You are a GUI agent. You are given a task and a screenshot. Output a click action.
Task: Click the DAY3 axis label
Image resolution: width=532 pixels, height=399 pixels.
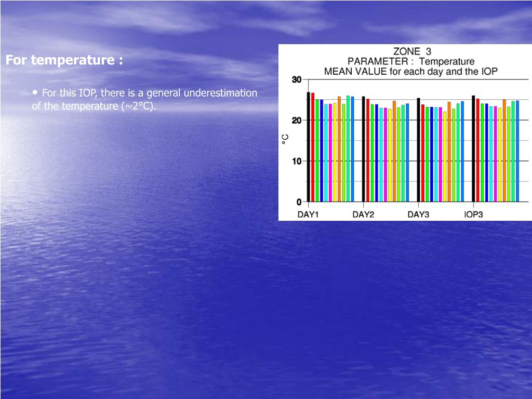[x=418, y=215]
